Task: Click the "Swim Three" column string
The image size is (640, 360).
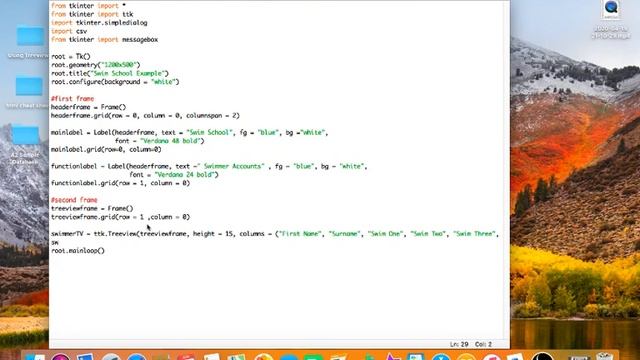Action: 475,234
